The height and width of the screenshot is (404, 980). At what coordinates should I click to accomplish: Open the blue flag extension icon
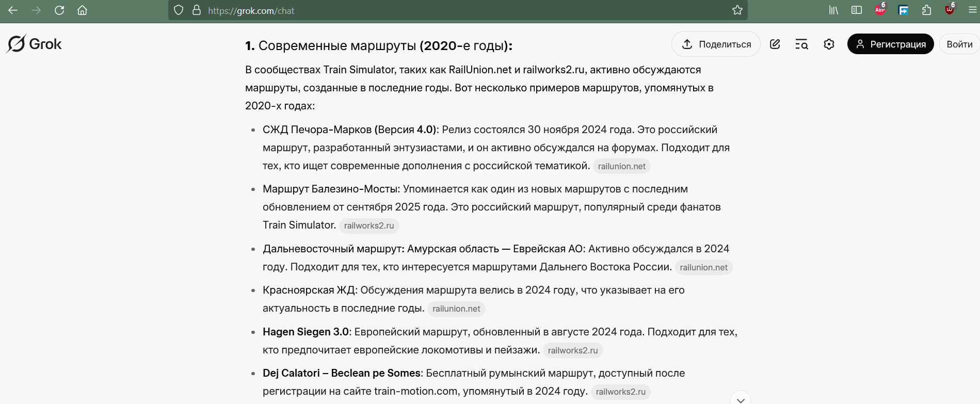(x=904, y=10)
